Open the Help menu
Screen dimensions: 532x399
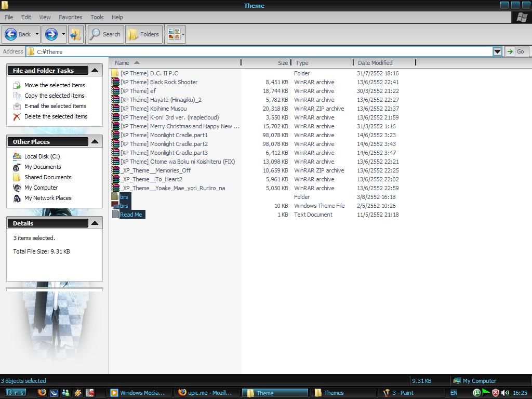tap(117, 17)
